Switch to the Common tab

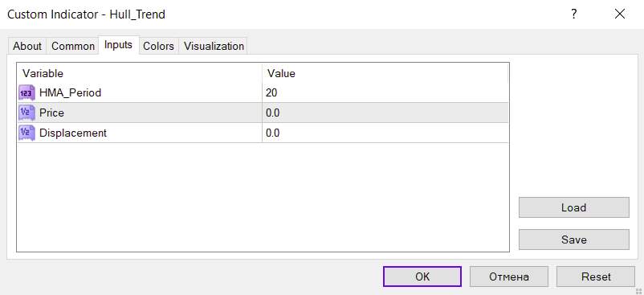tap(73, 46)
